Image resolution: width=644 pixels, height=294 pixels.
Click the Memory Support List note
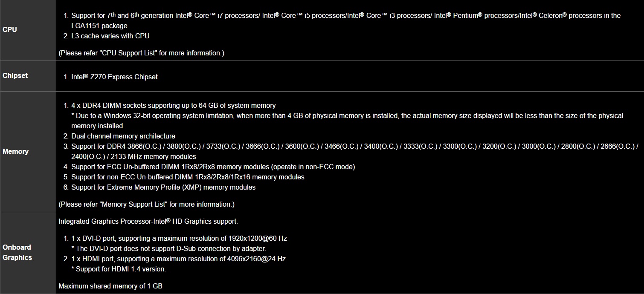(146, 205)
